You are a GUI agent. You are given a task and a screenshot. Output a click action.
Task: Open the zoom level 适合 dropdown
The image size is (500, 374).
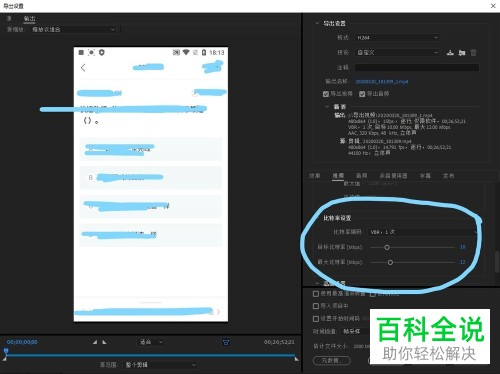tap(151, 342)
